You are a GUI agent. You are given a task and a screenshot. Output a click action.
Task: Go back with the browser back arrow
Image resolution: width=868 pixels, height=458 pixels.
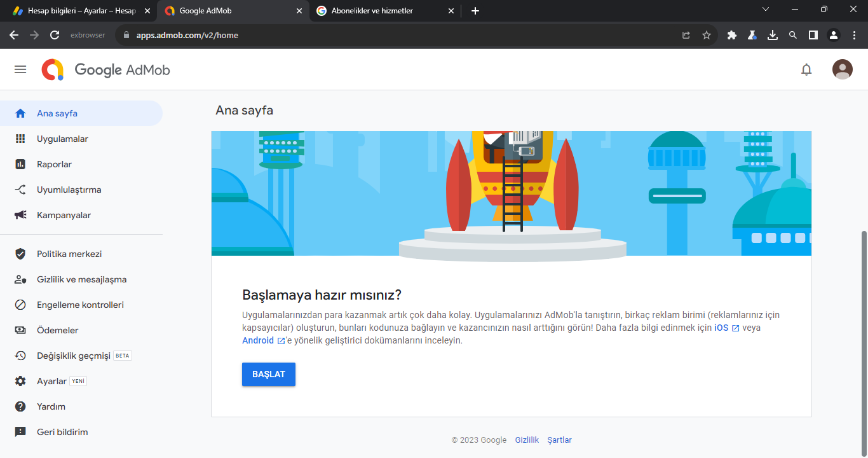[14, 35]
